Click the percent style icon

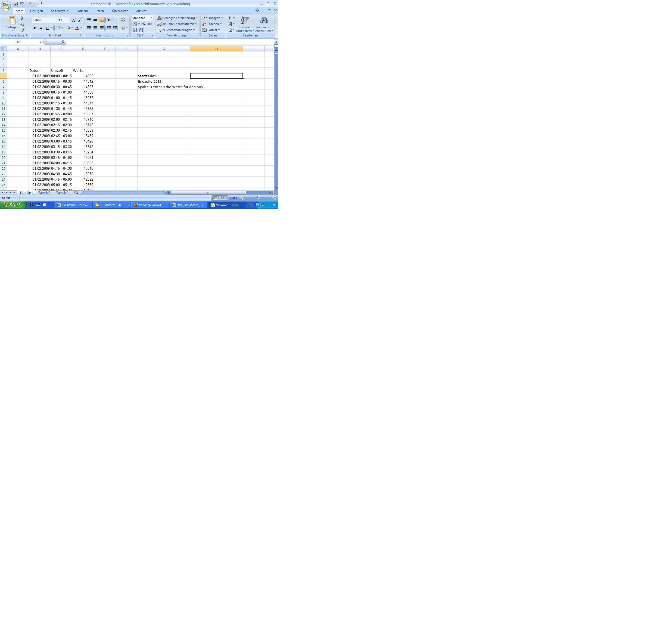[144, 24]
